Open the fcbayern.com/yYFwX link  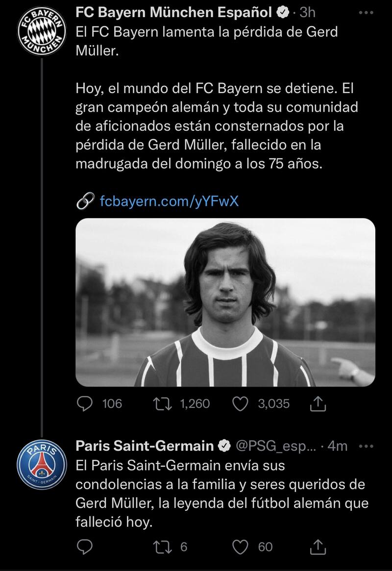tap(169, 201)
